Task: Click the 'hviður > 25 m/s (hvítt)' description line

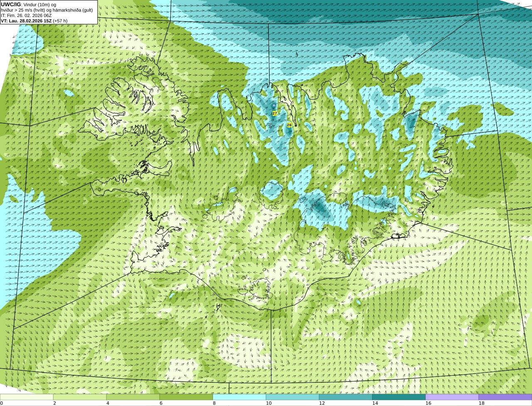Action: coord(47,10)
